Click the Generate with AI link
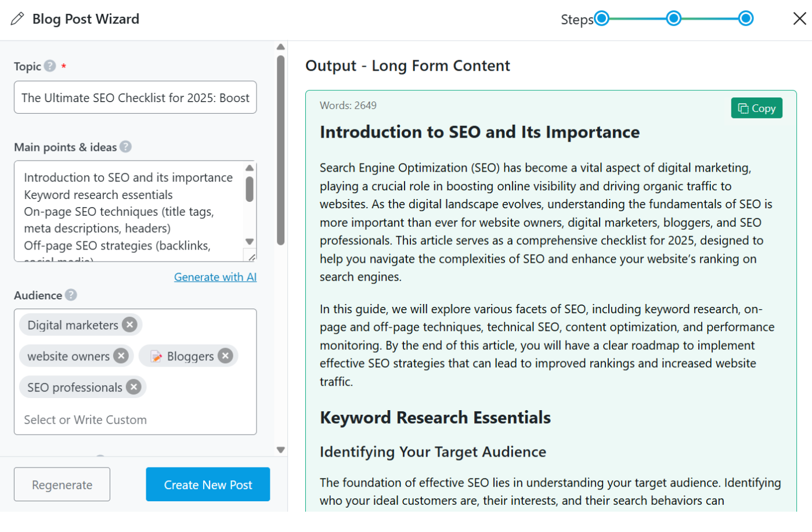812x532 pixels. click(215, 277)
